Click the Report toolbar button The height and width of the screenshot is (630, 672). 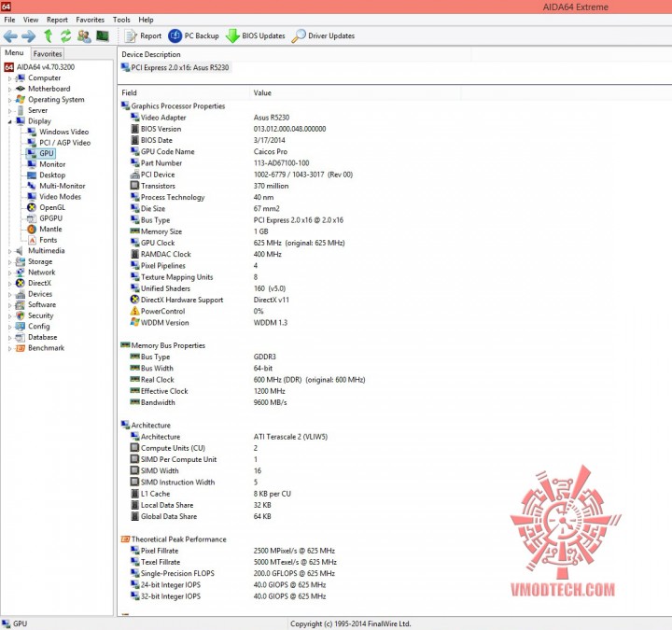tap(143, 36)
